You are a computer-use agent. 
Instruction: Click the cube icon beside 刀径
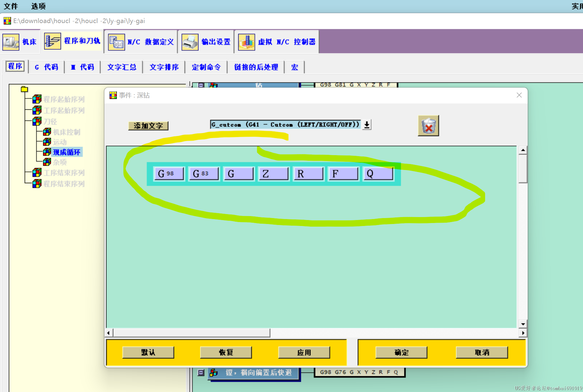[x=37, y=121]
